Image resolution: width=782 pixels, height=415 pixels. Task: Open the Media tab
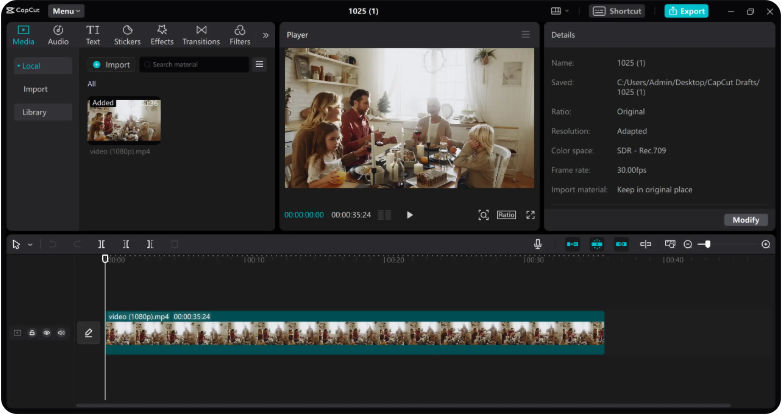pyautogui.click(x=23, y=35)
